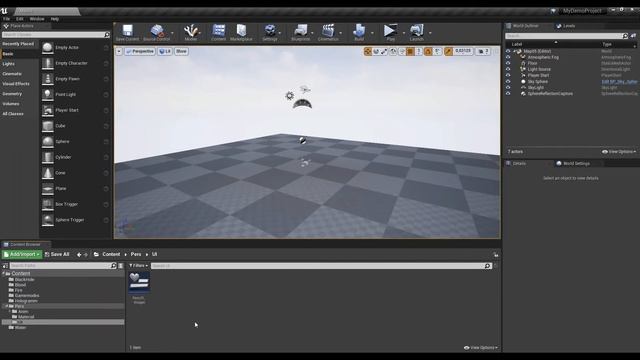Click the World Outliner search magnifier icon
This screenshot has width=640, height=360.
tap(625, 36)
